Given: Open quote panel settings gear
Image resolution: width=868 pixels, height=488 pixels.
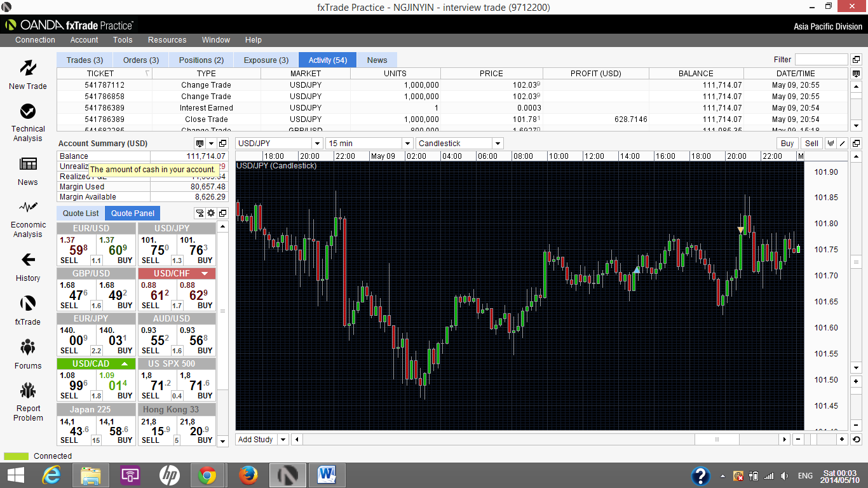Looking at the screenshot, I should 211,213.
